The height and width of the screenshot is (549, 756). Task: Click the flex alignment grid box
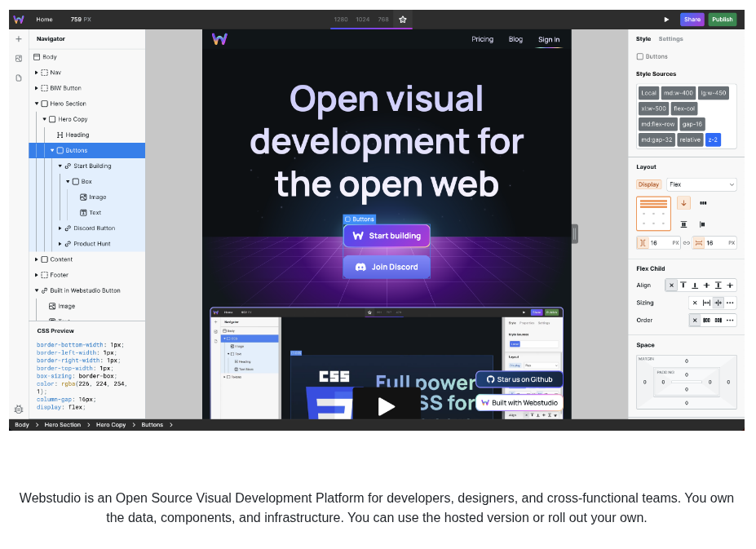click(653, 214)
